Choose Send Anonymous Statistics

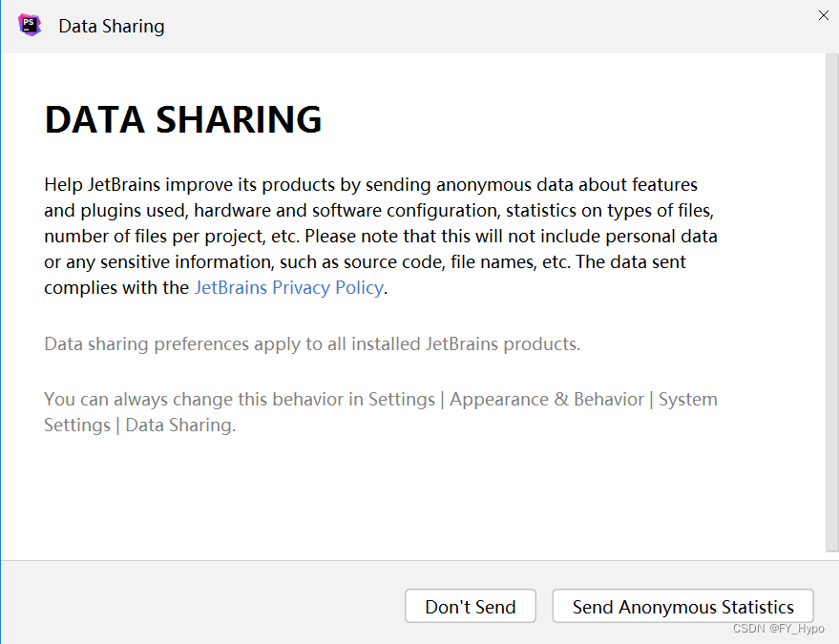coord(682,606)
